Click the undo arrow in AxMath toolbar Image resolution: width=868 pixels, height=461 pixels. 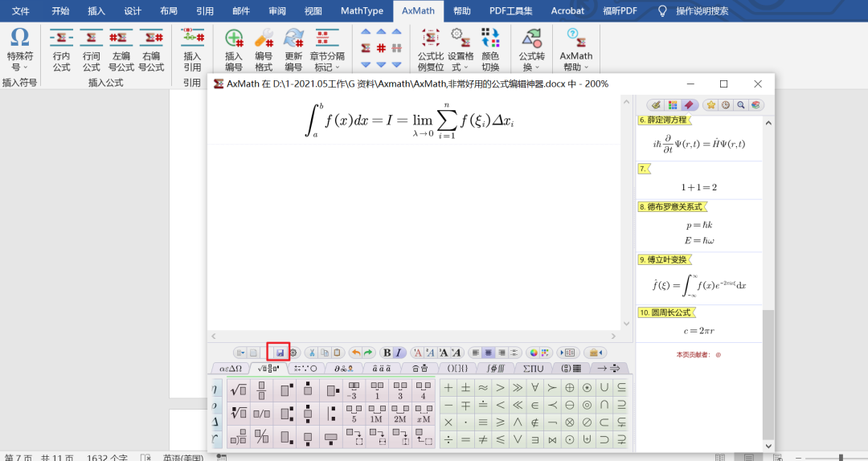click(355, 353)
